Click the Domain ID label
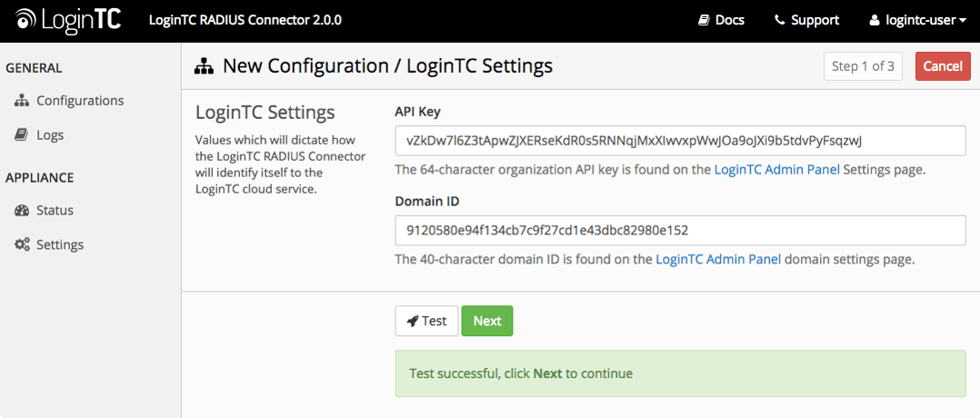The height and width of the screenshot is (418, 980). click(x=425, y=202)
